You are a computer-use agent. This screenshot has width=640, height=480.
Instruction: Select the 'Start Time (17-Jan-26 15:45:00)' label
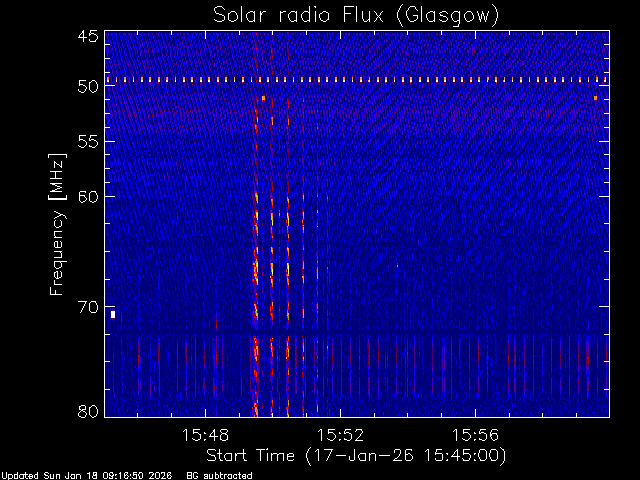coord(356,456)
